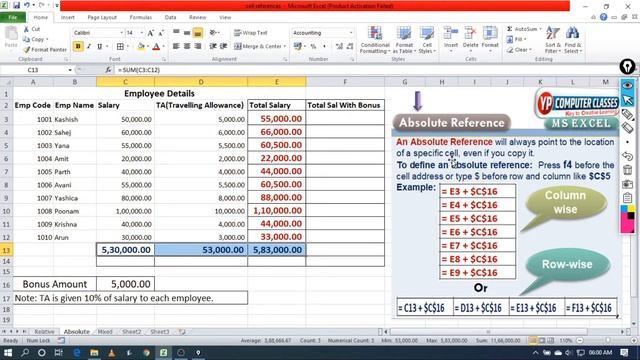The width and height of the screenshot is (640, 360).
Task: Switch to the Mixed sheet tab
Action: [105, 332]
